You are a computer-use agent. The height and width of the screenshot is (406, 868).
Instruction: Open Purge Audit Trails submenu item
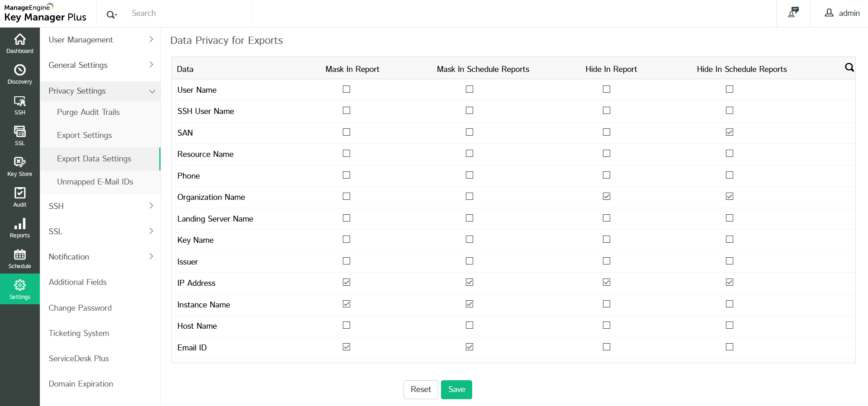(88, 112)
